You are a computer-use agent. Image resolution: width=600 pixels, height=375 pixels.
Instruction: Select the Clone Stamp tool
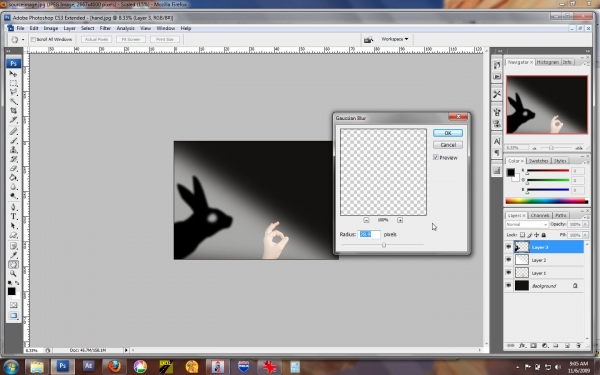click(x=13, y=150)
